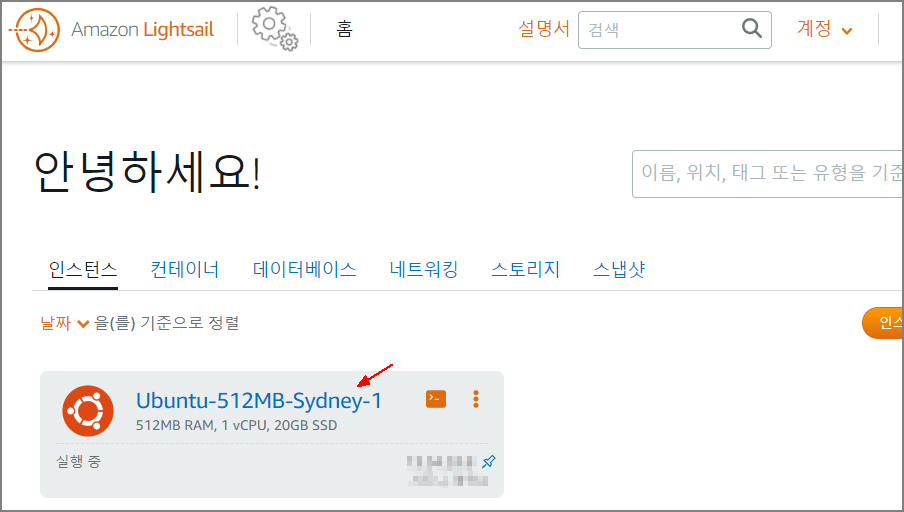Open the 스토리지 tab
The image size is (904, 512).
525,270
